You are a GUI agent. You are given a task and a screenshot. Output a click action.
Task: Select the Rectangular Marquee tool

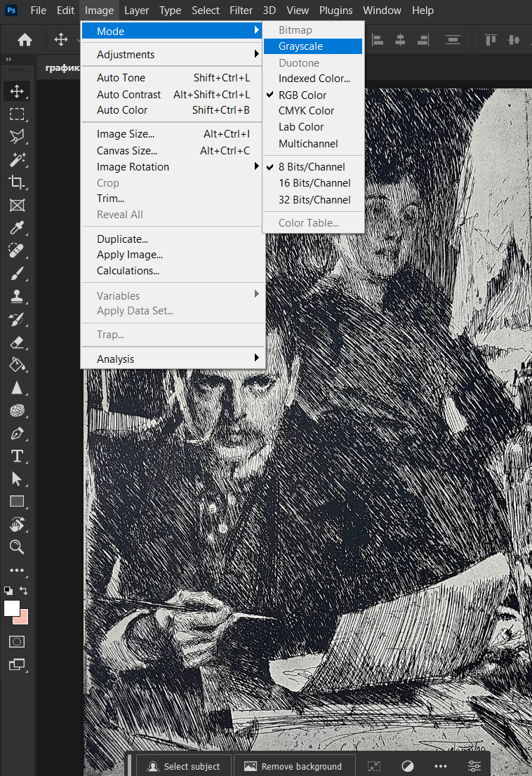17,114
